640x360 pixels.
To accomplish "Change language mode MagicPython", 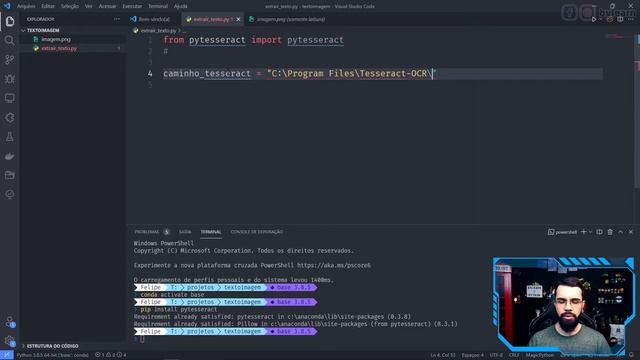I will point(540,355).
